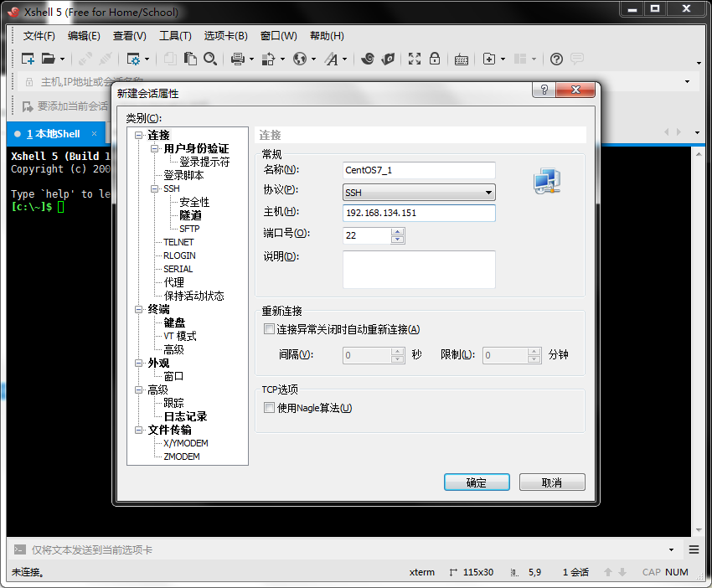Enable auto reconnect on abnormal close checkbox
712x588 pixels.
269,328
